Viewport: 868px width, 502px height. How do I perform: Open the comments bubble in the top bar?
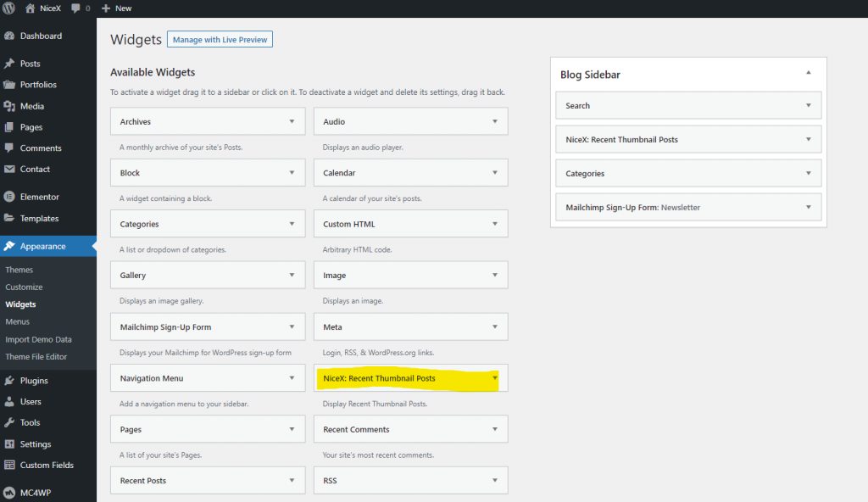(75, 8)
